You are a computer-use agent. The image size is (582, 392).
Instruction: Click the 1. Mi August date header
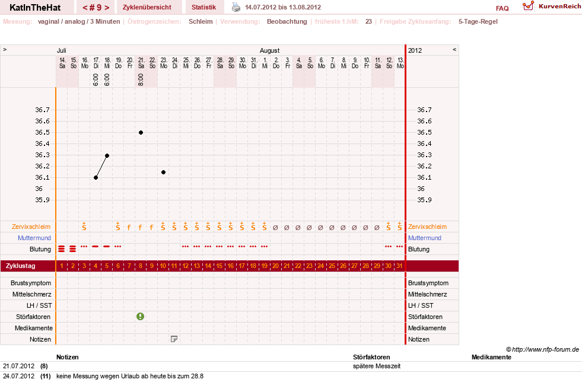[x=265, y=63]
